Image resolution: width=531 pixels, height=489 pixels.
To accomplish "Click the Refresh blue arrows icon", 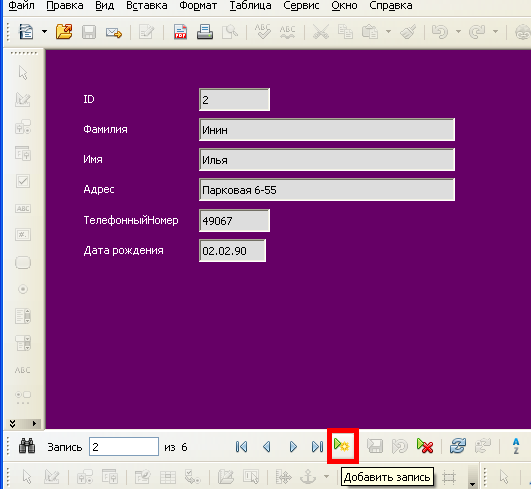I will pyautogui.click(x=458, y=446).
